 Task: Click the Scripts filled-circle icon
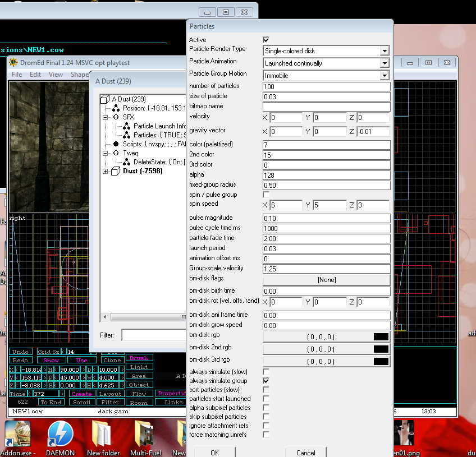click(x=116, y=144)
